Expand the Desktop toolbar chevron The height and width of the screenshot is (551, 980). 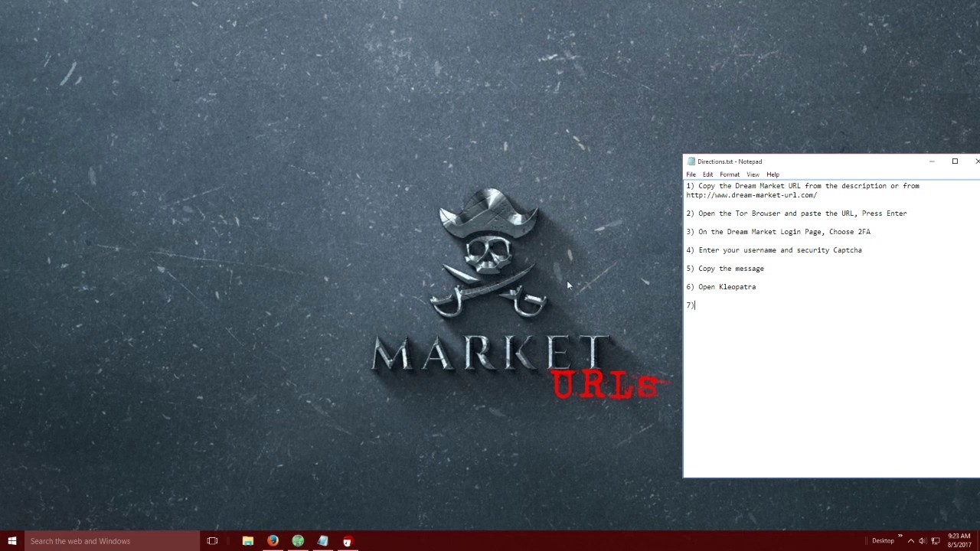[900, 536]
